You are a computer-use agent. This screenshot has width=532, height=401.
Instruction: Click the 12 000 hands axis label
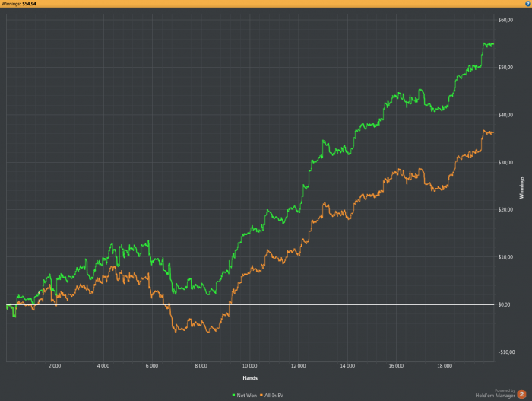[298, 366]
